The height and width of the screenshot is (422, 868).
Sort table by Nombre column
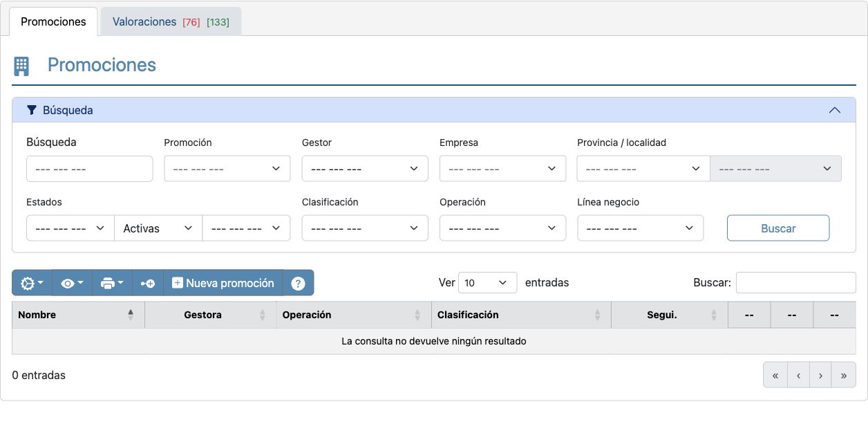(78, 315)
